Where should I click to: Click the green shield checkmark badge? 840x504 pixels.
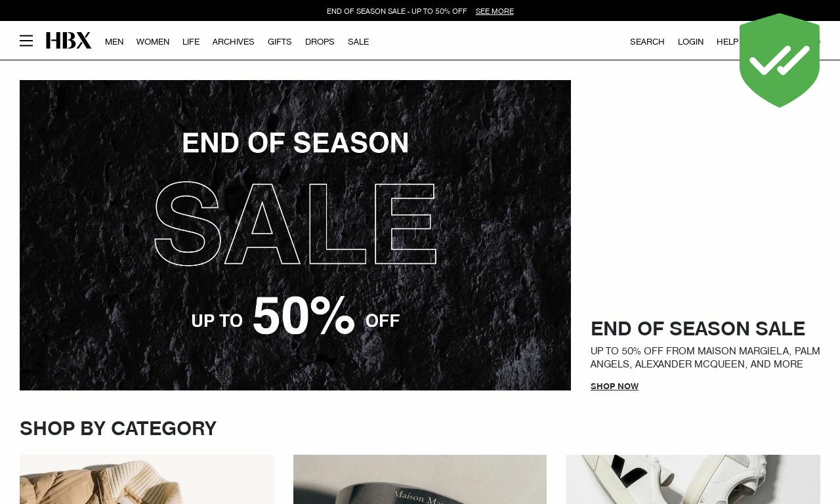click(x=780, y=60)
